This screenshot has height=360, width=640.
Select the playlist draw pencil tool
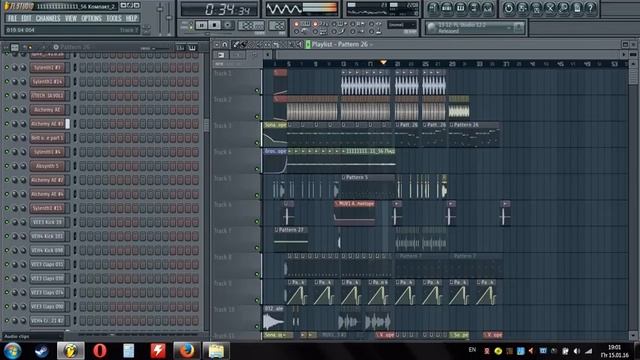[236, 44]
